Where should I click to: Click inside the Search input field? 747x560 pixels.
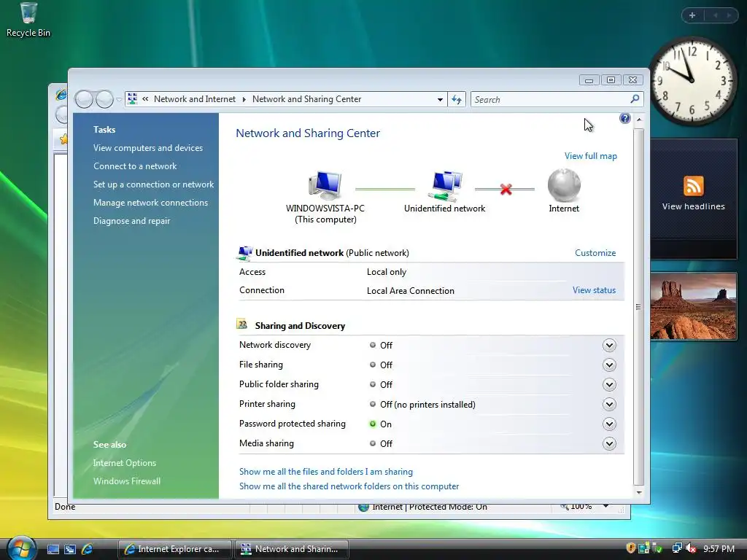point(549,99)
